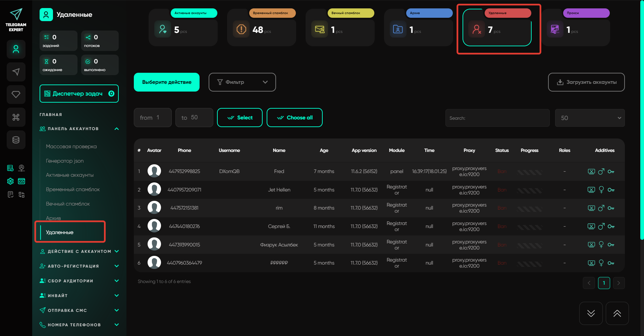Click the monitor-X icon in rim's row

coord(591,208)
